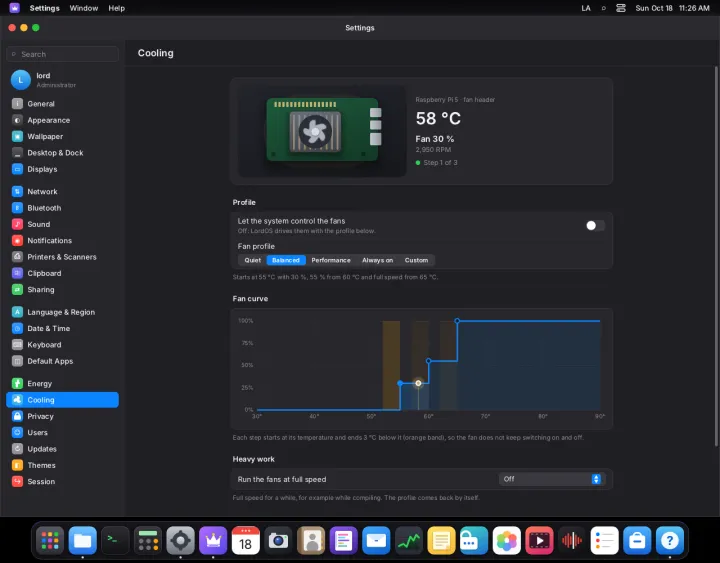This screenshot has width=720, height=563.
Task: Switch to Always on fan profile
Action: tap(377, 260)
